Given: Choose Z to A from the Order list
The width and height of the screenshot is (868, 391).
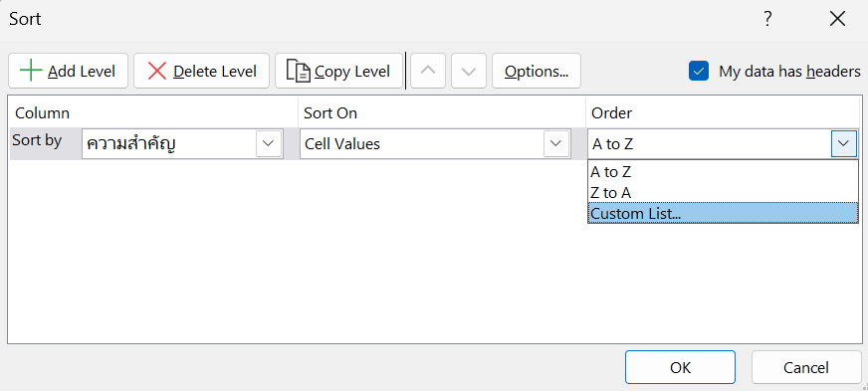Looking at the screenshot, I should [x=723, y=192].
